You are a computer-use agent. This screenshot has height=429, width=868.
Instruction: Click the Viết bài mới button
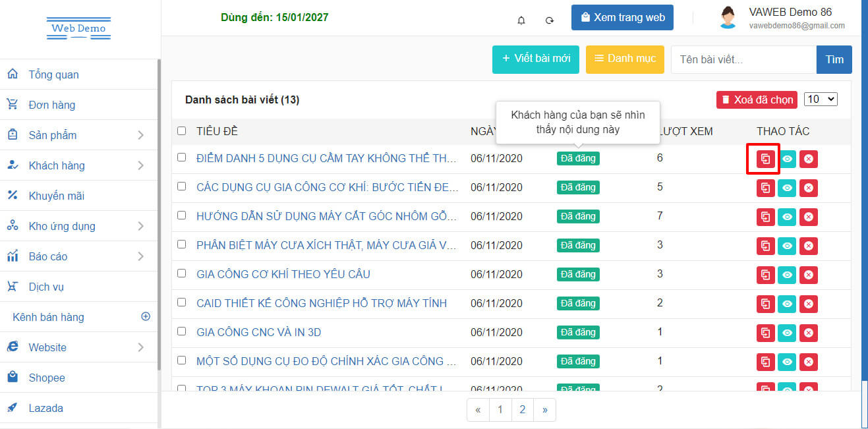(x=535, y=59)
